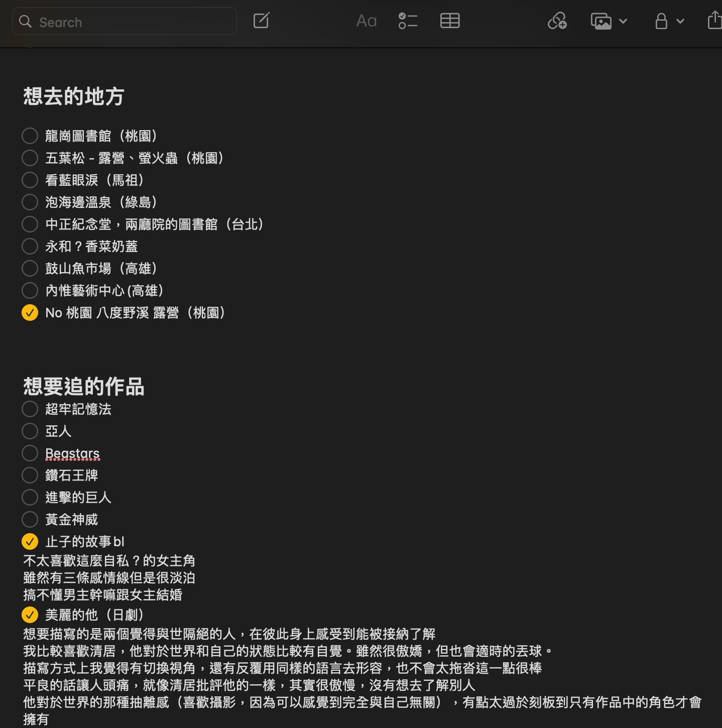
Task: Check off 鼓山魚市場（高雄）
Action: [30, 268]
